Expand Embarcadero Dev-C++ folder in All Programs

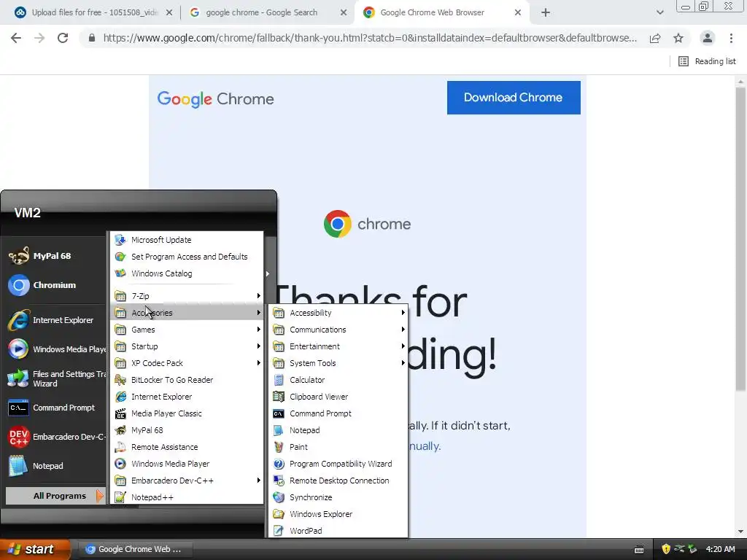(187, 481)
